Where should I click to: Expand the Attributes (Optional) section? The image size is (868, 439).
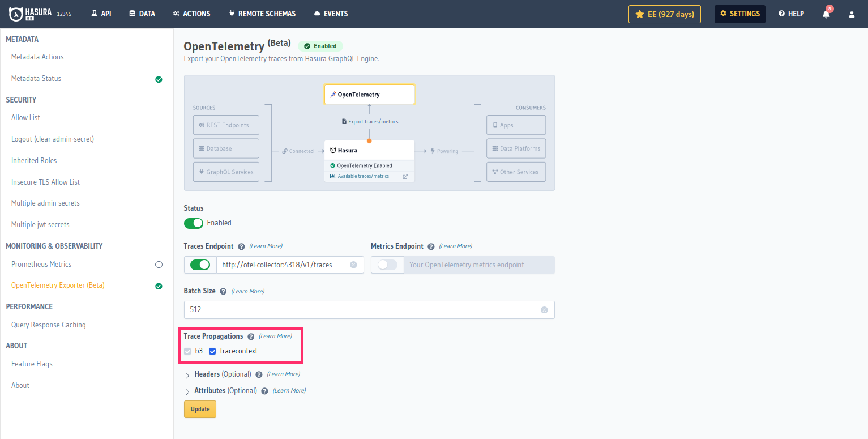coord(187,390)
